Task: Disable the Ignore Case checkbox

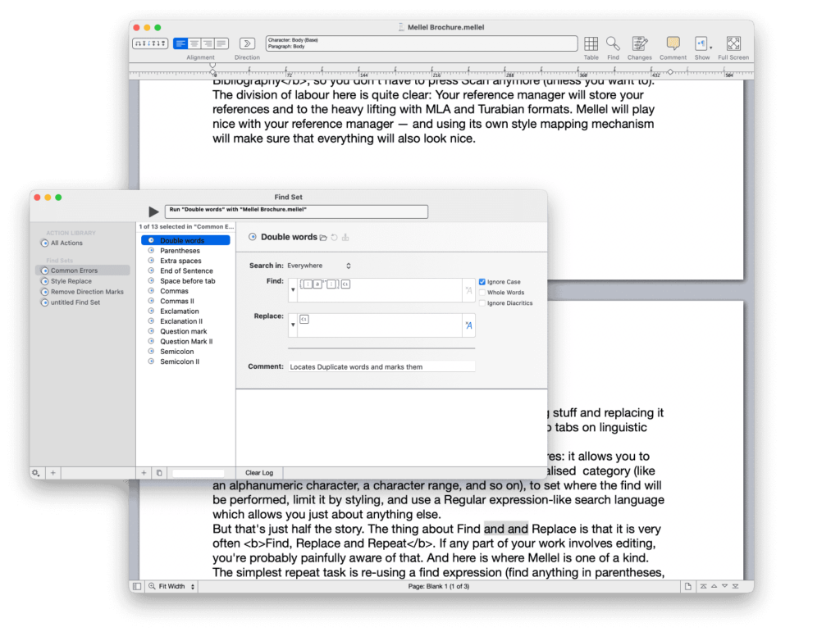Action: coord(482,281)
